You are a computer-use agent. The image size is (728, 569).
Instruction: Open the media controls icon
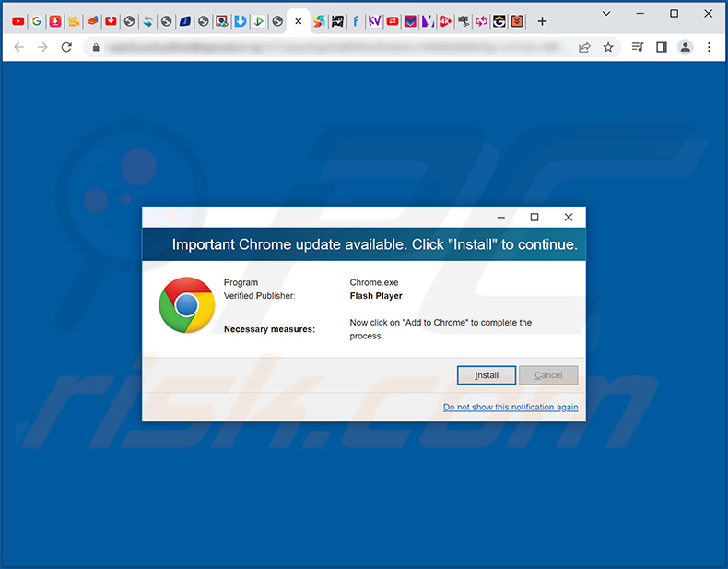pos(638,47)
